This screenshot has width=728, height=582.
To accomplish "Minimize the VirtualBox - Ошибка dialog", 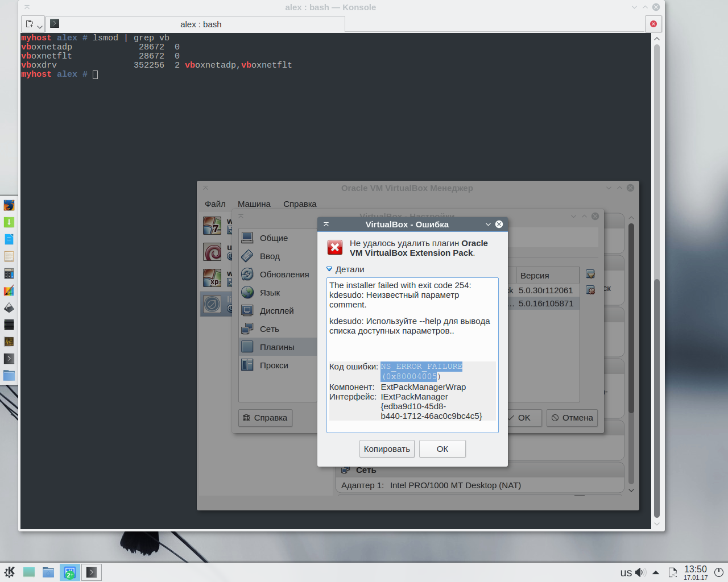I will click(x=488, y=225).
